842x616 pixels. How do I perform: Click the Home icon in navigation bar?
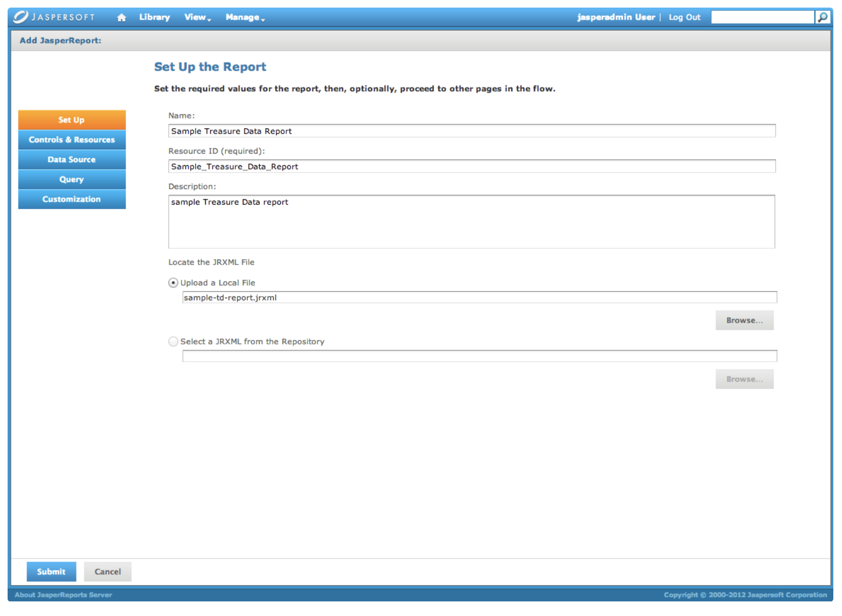122,17
